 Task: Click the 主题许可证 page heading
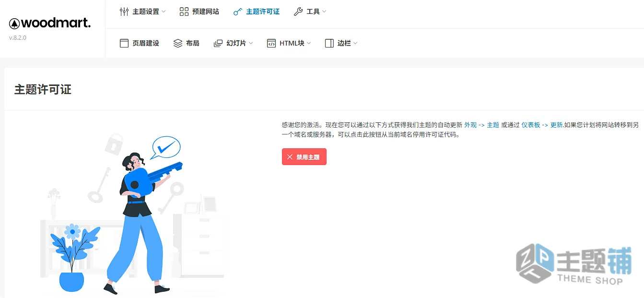pyautogui.click(x=43, y=90)
